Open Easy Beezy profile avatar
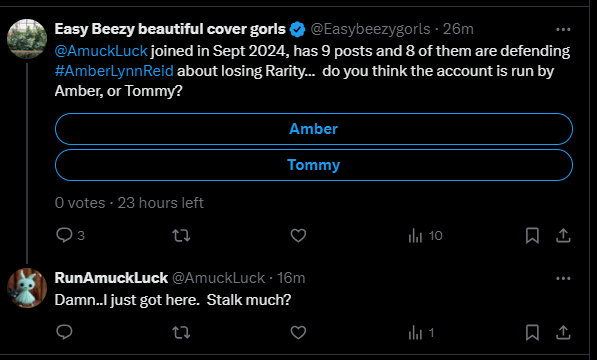Viewport: 597px width, 360px height. coord(27,39)
